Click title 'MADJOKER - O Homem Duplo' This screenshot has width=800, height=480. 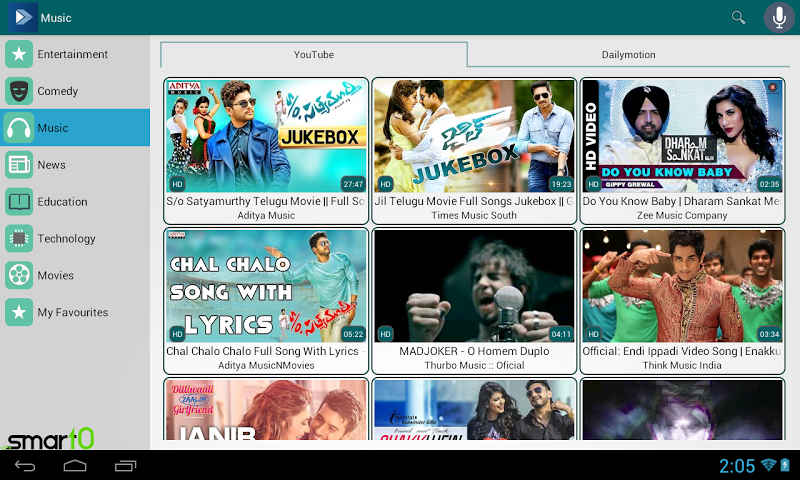(x=474, y=351)
